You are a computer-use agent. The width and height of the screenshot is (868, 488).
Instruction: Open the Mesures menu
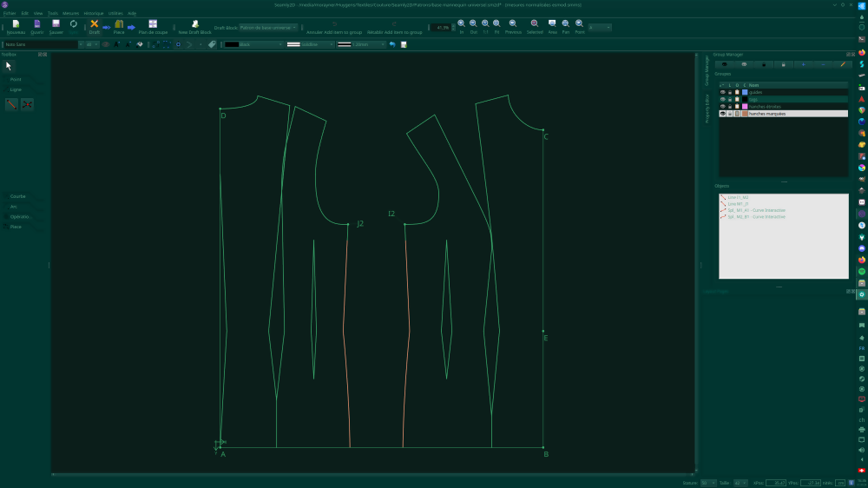pyautogui.click(x=71, y=13)
